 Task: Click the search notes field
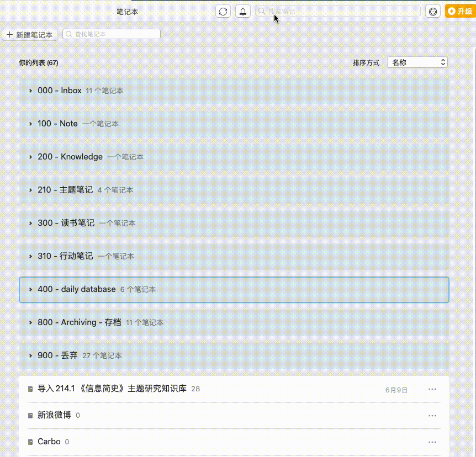pyautogui.click(x=337, y=11)
